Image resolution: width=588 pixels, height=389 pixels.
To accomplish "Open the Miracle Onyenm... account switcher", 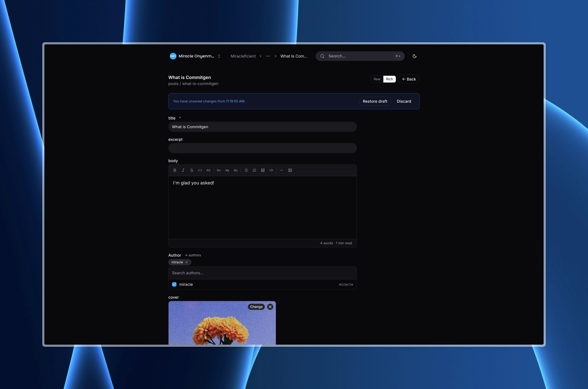I will [195, 56].
